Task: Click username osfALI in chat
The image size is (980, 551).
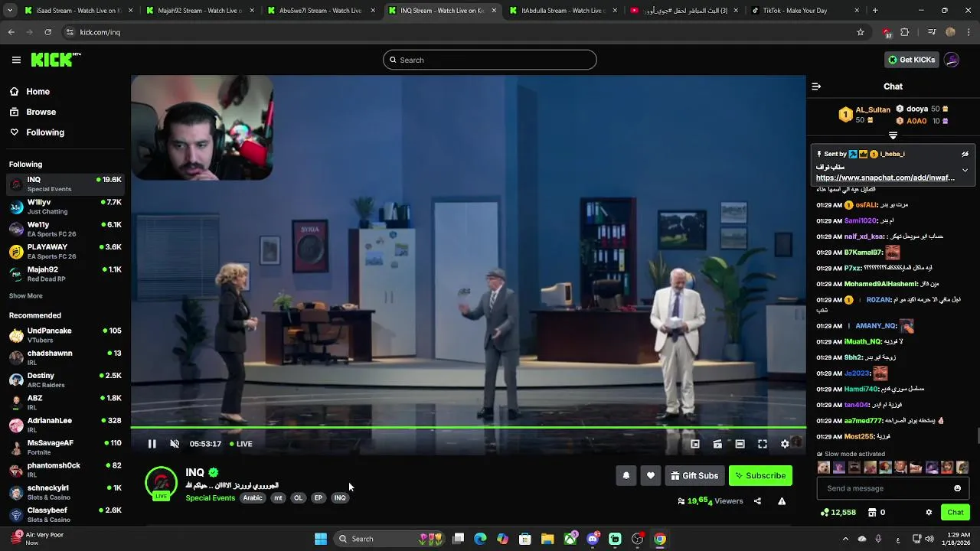Action: (x=866, y=205)
